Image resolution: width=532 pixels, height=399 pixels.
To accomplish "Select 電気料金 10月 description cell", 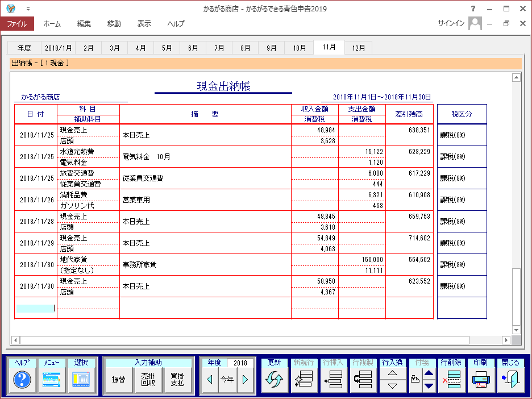I will coord(205,157).
